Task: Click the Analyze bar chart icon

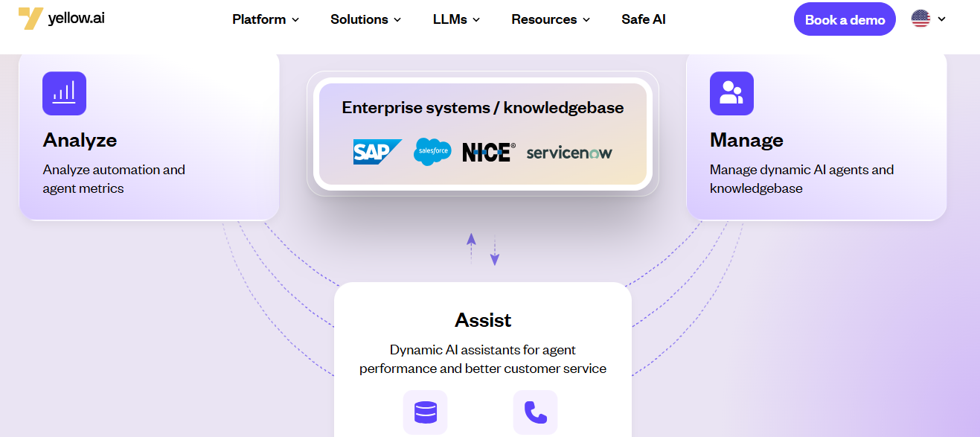Action: pos(64,93)
